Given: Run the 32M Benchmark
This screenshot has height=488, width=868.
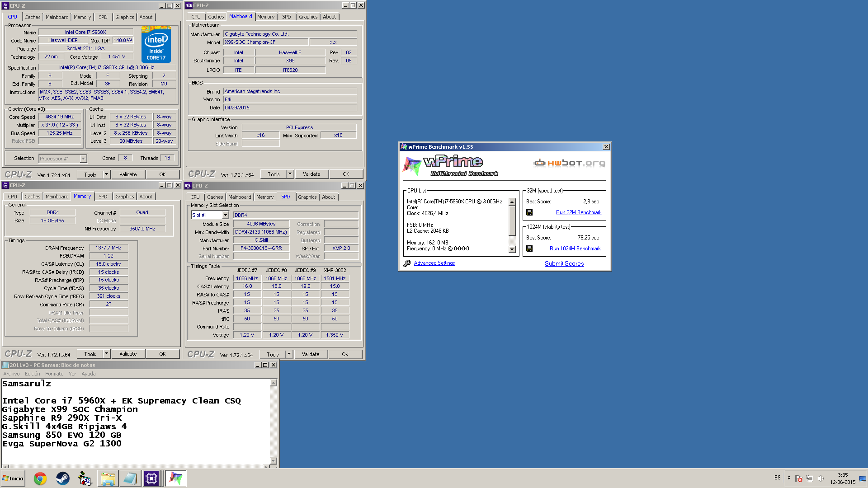Looking at the screenshot, I should tap(579, 212).
